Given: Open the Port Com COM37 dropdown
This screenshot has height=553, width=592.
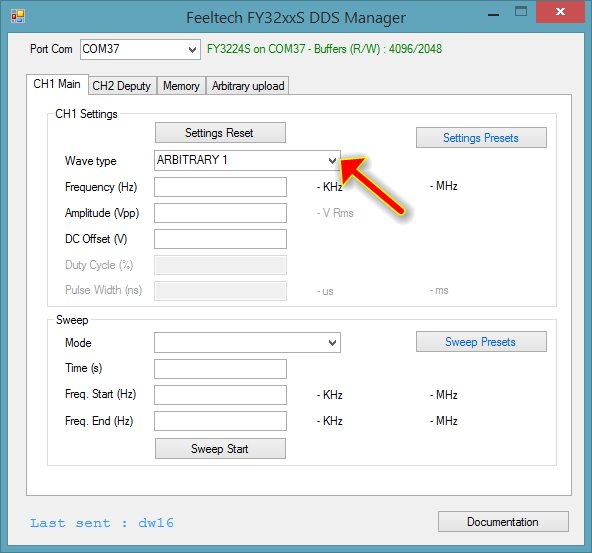Looking at the screenshot, I should pyautogui.click(x=140, y=49).
